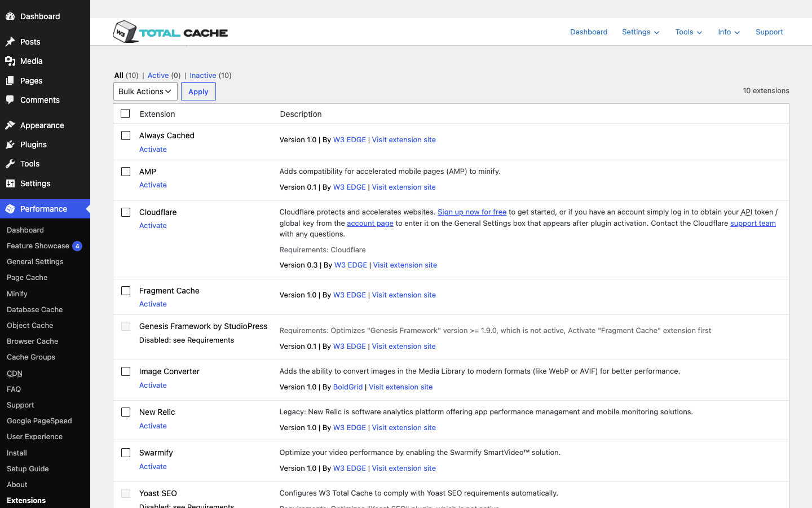Expand the Tools top menu
The image size is (812, 508).
[x=689, y=32]
